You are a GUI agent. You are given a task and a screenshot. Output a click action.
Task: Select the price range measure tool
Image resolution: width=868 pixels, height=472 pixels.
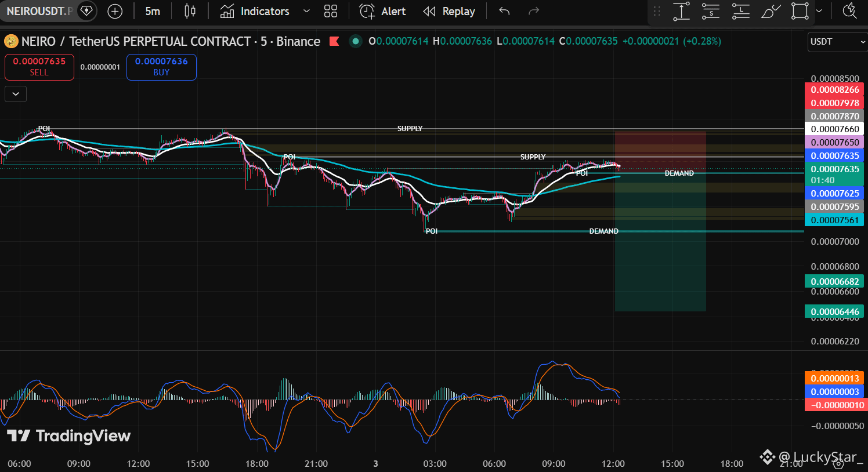pos(682,11)
